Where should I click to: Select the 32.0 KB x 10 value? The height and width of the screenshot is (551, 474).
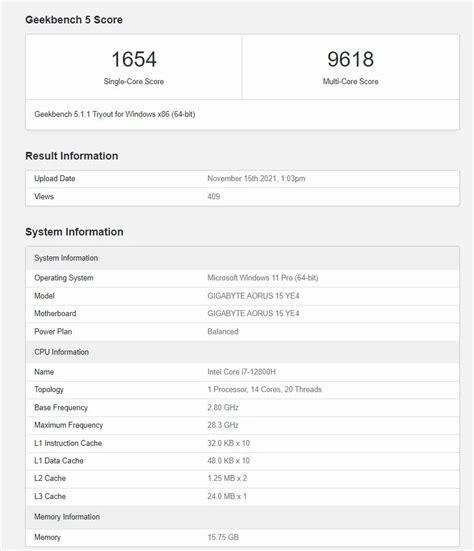click(228, 443)
